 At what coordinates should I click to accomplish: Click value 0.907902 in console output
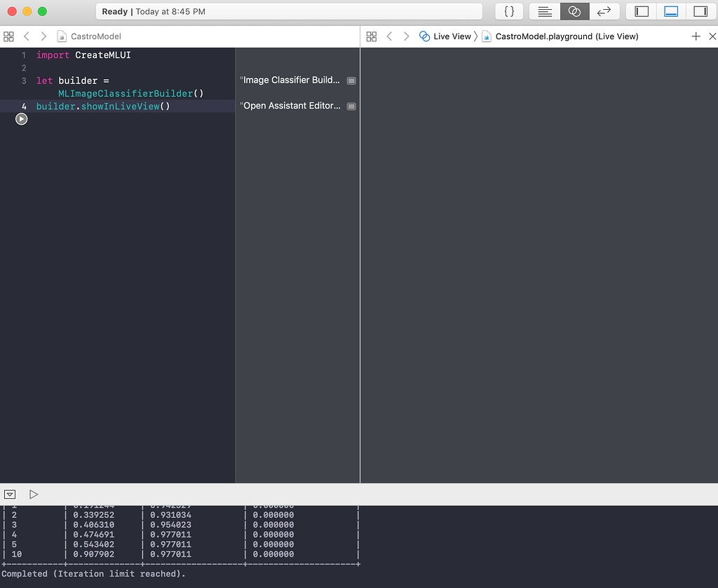(93, 554)
